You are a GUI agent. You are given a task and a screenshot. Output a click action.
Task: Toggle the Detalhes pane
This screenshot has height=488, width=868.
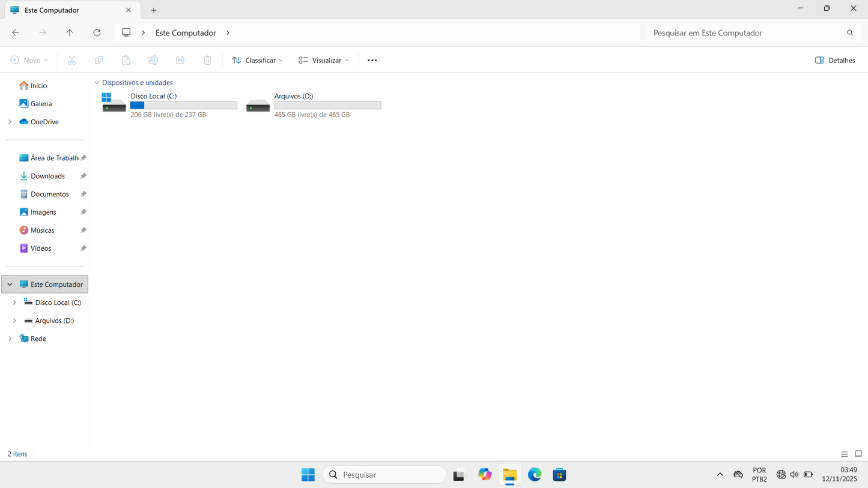(834, 60)
